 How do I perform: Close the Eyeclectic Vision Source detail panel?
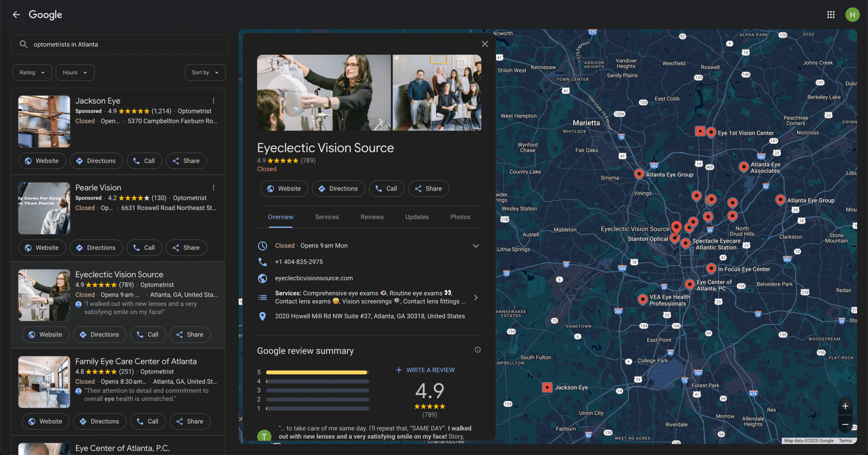485,44
